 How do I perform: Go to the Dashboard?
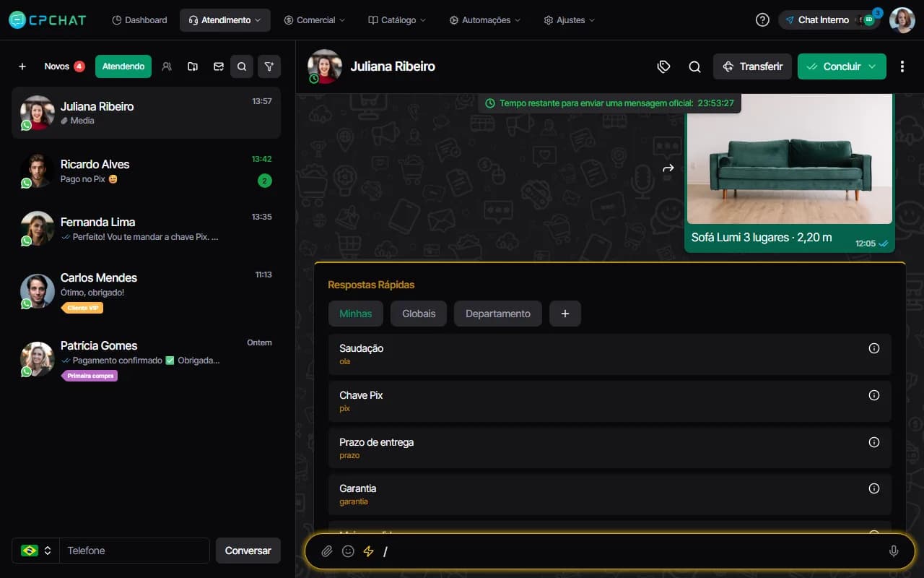139,20
